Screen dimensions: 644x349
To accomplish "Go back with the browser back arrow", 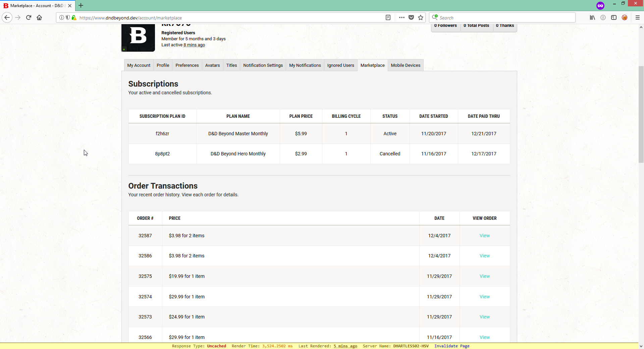I will click(x=7, y=17).
